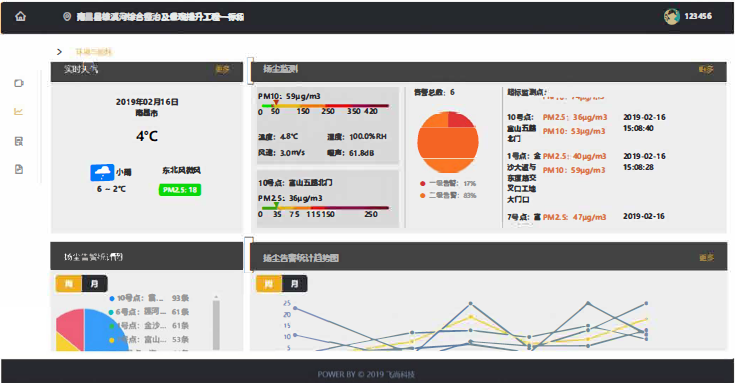735x383 pixels.
Task: Click the blue slice of statistics pie chart
Action: tap(103, 330)
